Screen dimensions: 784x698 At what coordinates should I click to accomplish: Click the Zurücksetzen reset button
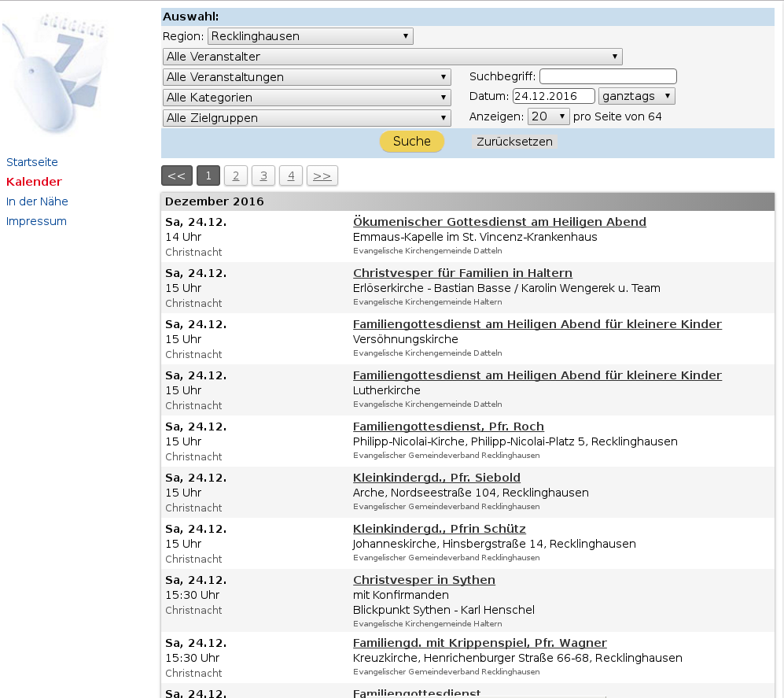pyautogui.click(x=514, y=142)
